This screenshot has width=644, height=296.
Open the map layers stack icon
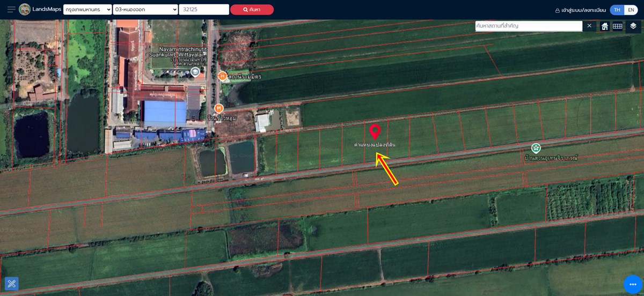point(633,26)
